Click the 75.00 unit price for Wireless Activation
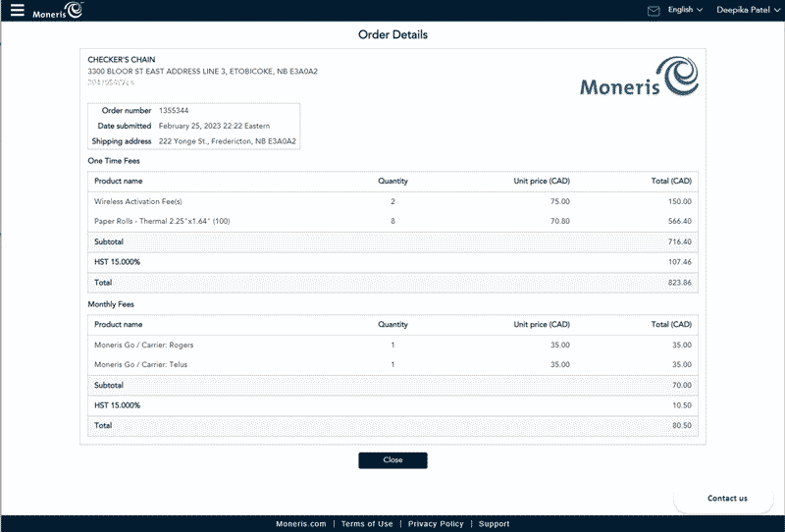This screenshot has width=785, height=532. (x=560, y=201)
